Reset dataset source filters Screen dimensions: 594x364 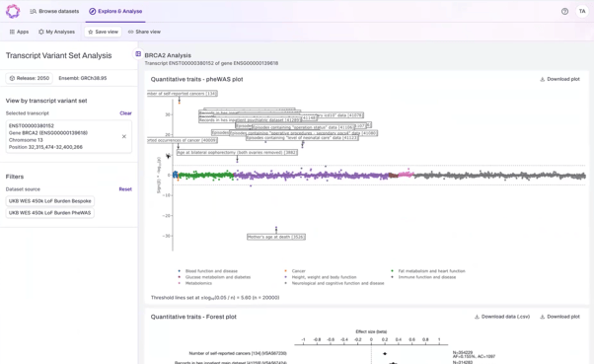coord(125,189)
